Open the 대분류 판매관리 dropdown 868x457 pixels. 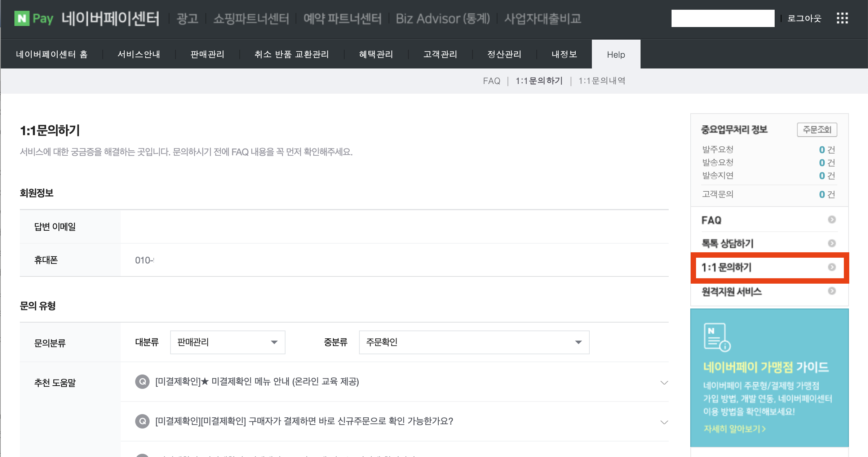pos(227,342)
